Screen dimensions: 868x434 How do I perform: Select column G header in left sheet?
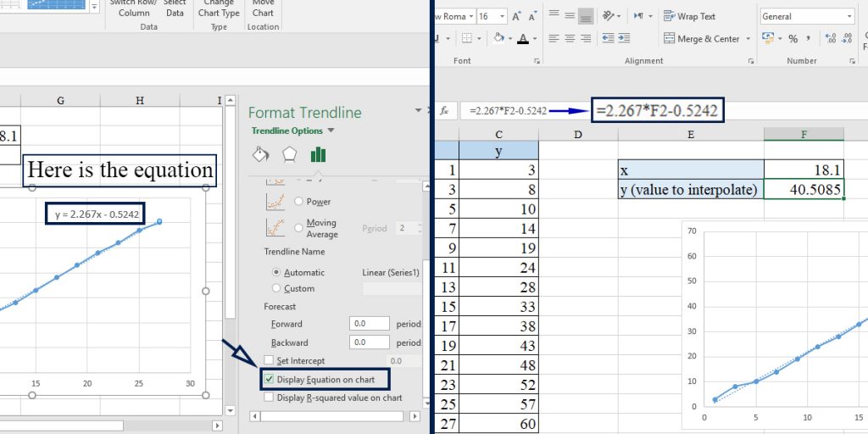pos(60,100)
